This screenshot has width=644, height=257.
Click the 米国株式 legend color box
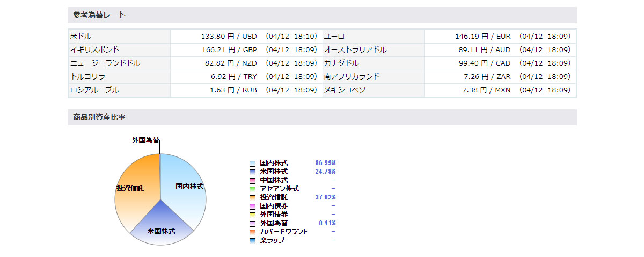pyautogui.click(x=252, y=172)
